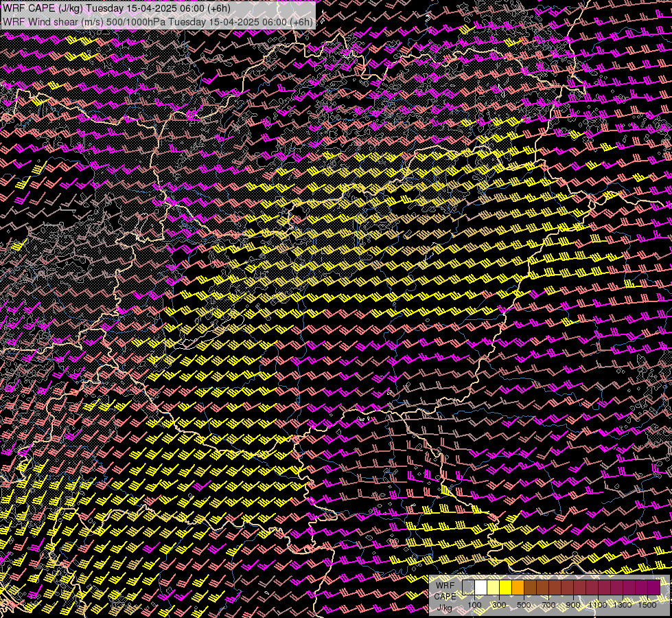Click the 300 legend value label
672x618 pixels.
click(499, 605)
